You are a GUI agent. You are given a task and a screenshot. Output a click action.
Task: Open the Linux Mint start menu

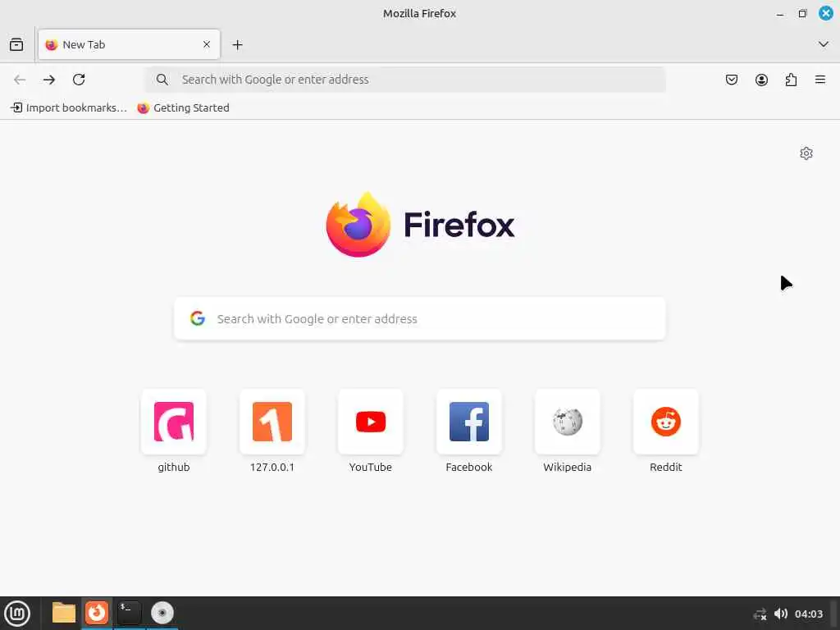coord(17,614)
